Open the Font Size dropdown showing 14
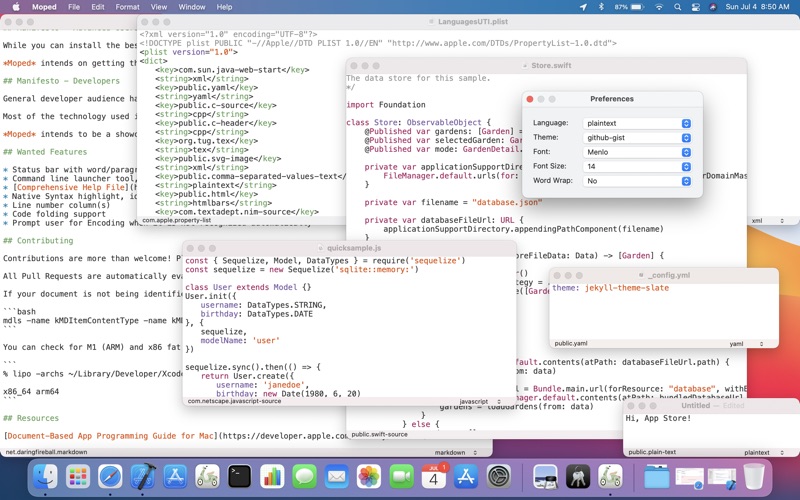 tap(637, 166)
